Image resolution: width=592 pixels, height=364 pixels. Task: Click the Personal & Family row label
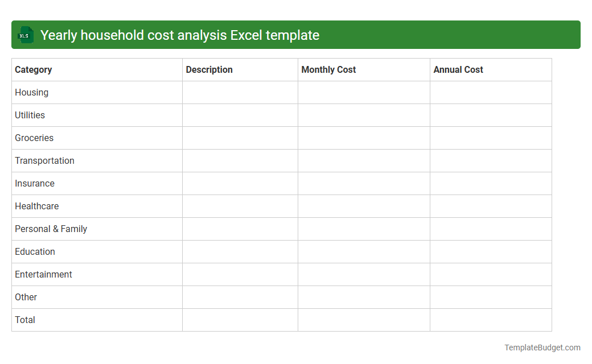[51, 229]
